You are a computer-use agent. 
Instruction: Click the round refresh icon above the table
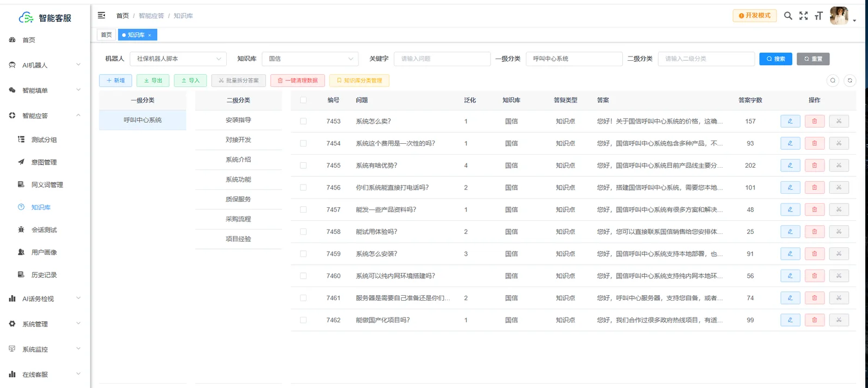tap(850, 80)
